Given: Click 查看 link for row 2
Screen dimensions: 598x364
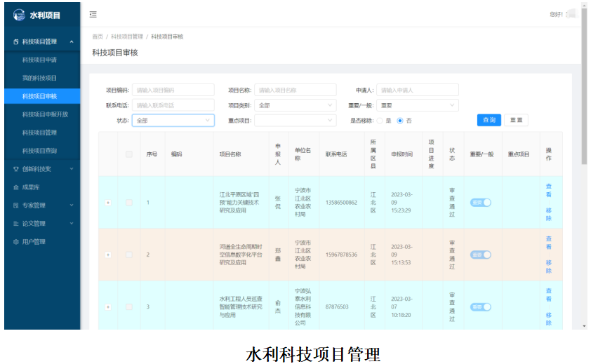Looking at the screenshot, I should (548, 243).
